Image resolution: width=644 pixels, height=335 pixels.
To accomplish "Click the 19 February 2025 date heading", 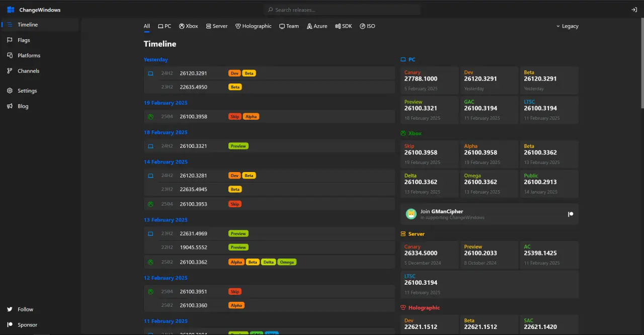I will click(x=166, y=103).
